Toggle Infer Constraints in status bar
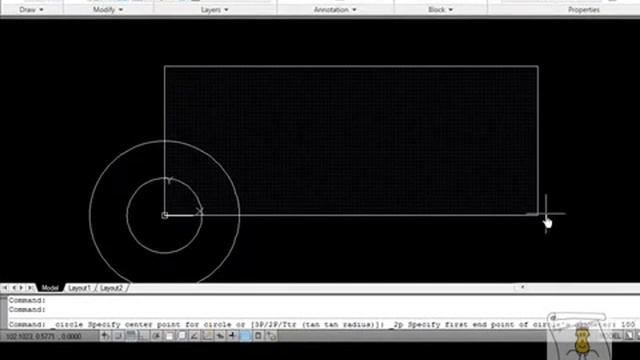640x360 pixels. [x=105, y=336]
